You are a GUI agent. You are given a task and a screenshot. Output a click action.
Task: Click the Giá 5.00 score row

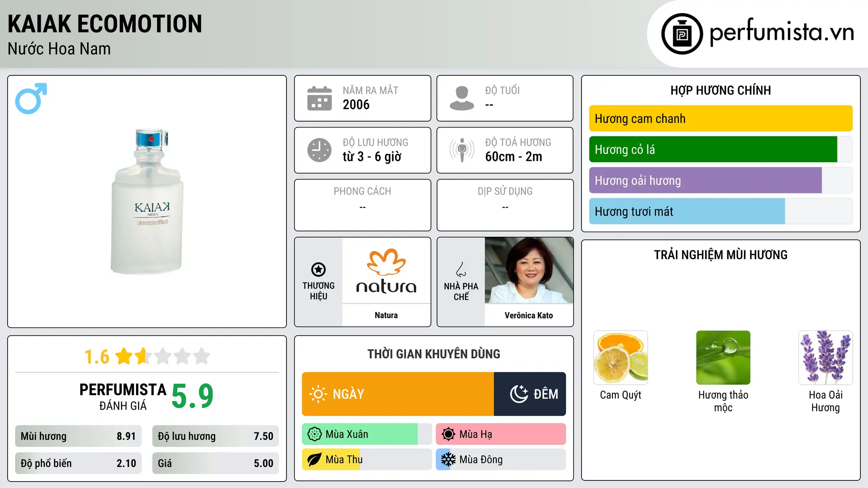tap(216, 463)
